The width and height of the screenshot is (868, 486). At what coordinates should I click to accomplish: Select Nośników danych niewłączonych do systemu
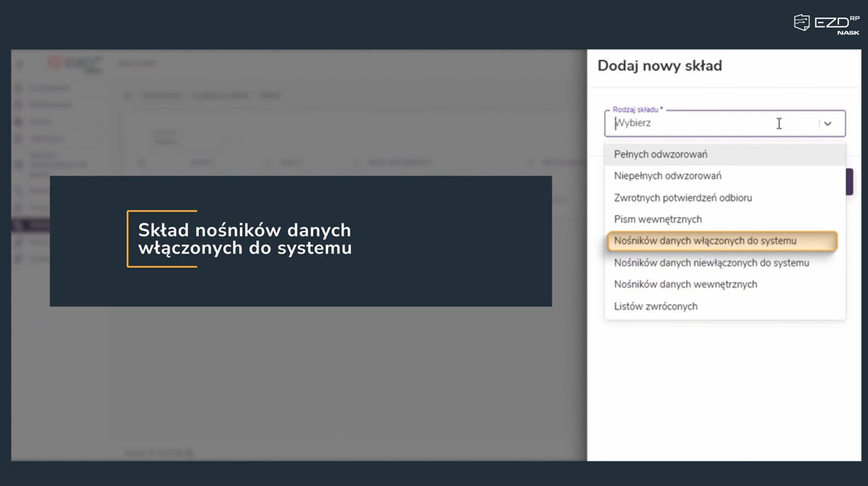(x=725, y=263)
